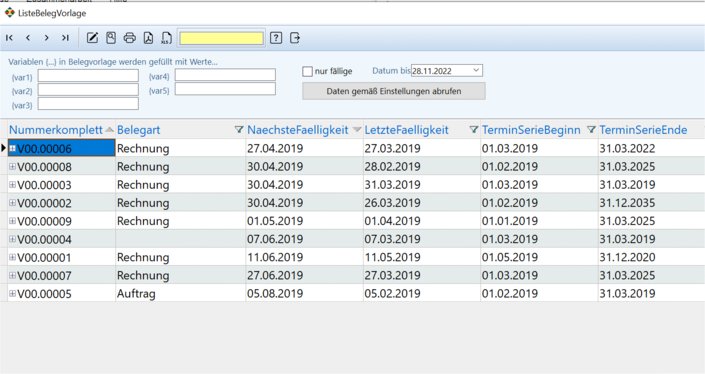This screenshot has height=374, width=705.
Task: Go to the next record
Action: pos(47,38)
